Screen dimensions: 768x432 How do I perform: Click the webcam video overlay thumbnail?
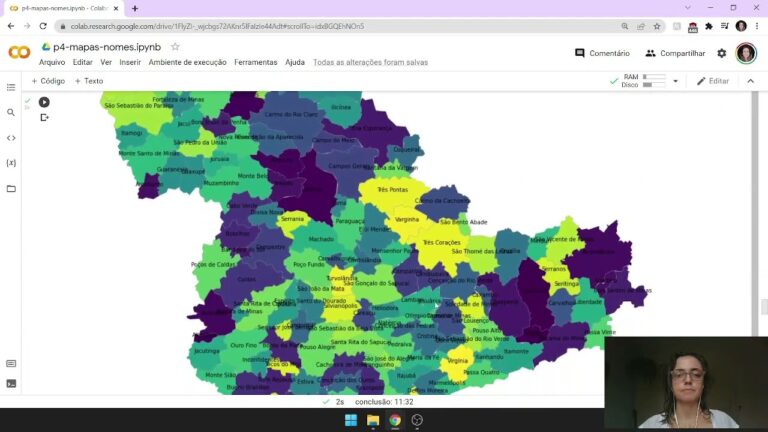(686, 384)
